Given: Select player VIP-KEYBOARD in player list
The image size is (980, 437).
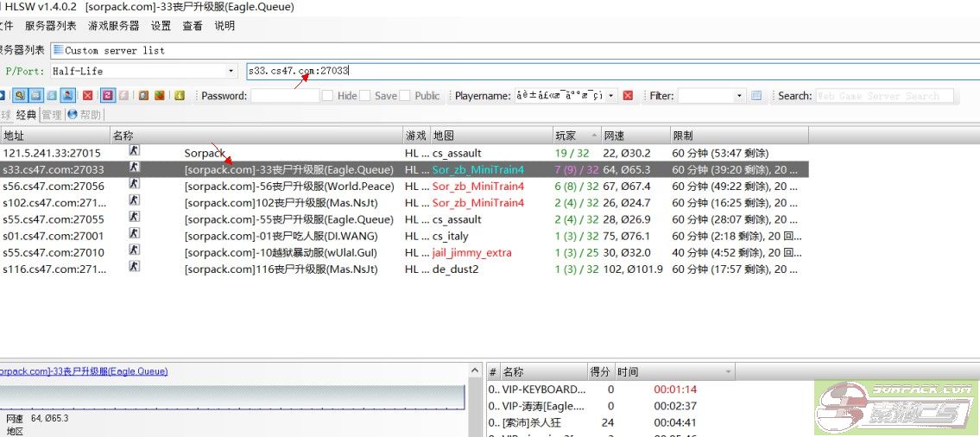Looking at the screenshot, I should 544,389.
